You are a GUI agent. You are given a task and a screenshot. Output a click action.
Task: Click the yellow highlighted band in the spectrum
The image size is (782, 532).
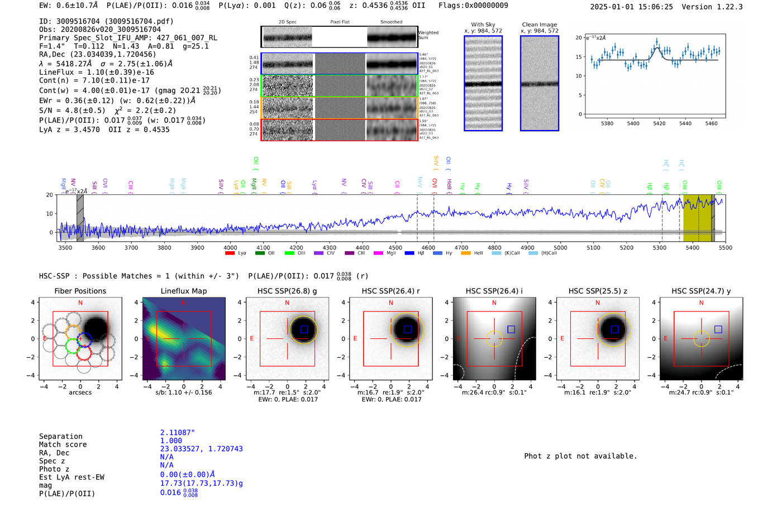(x=697, y=218)
